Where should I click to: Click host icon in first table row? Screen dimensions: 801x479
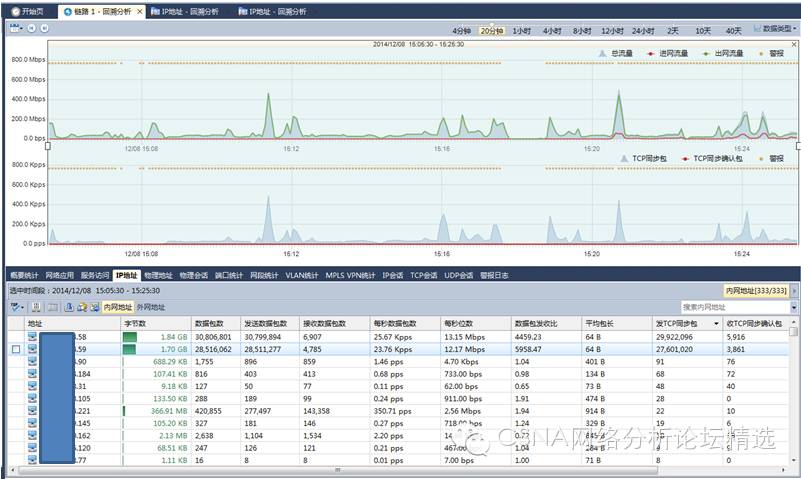tap(32, 337)
